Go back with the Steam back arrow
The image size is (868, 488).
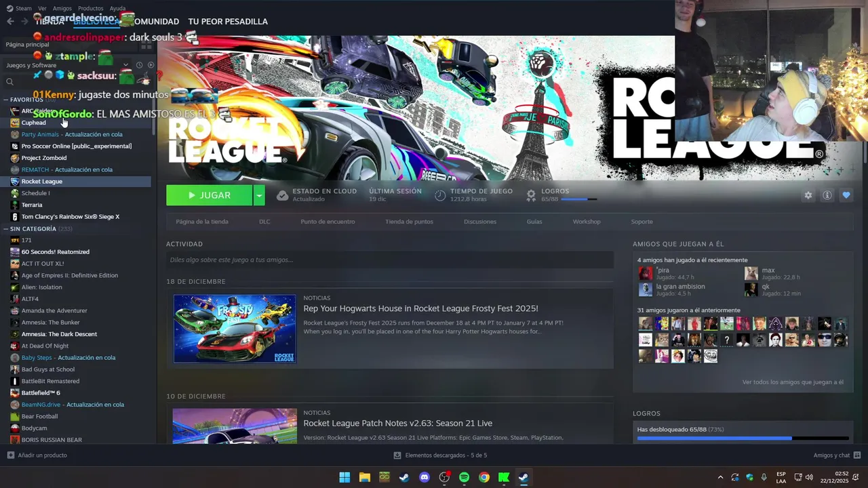(x=10, y=22)
